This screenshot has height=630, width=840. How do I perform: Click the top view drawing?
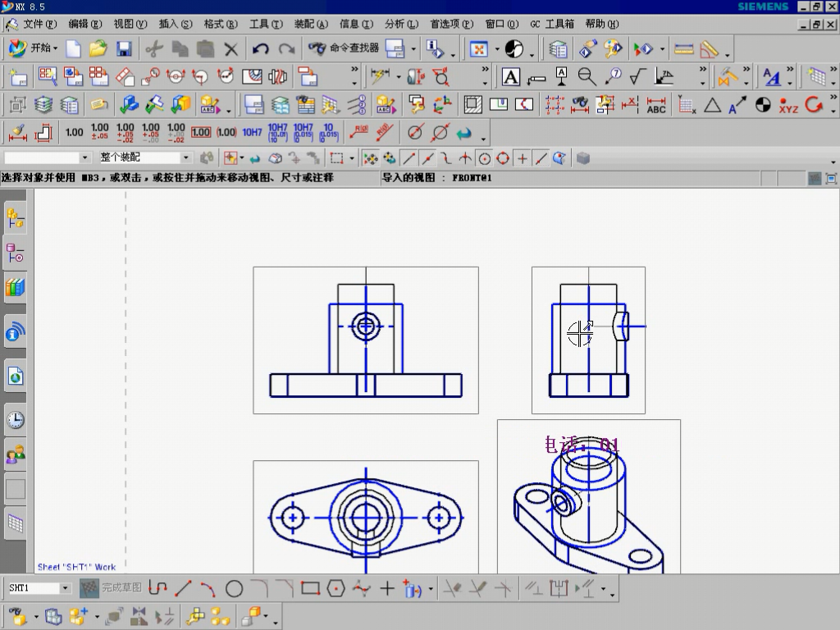[366, 517]
